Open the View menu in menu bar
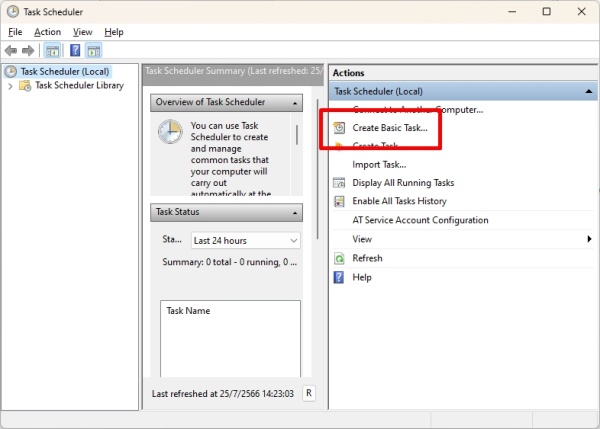Image resolution: width=600 pixels, height=429 pixels. [83, 32]
